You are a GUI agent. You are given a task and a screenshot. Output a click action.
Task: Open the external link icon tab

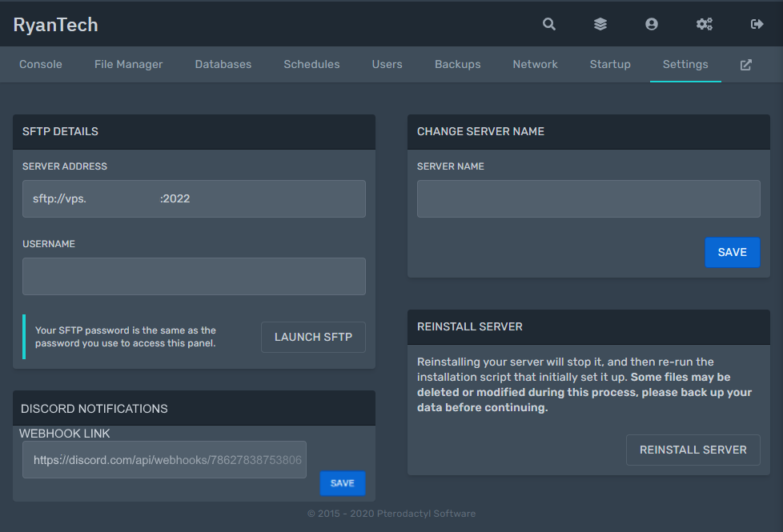click(745, 65)
